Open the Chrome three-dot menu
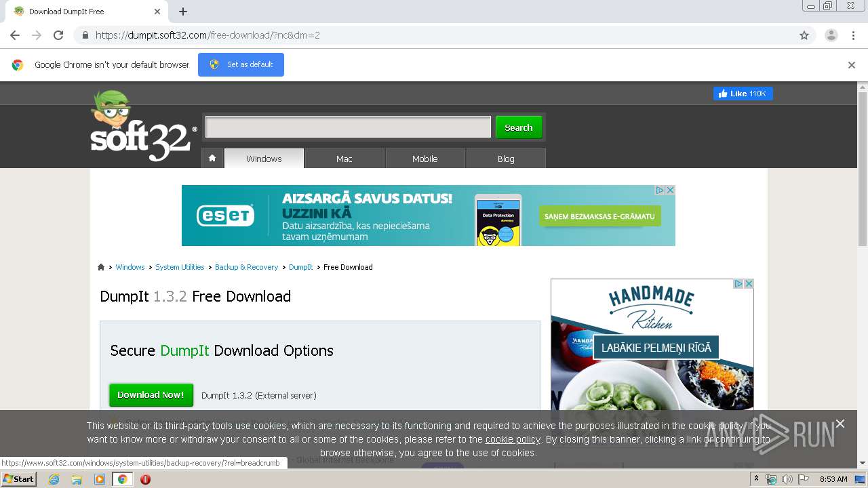868x488 pixels. pos(853,35)
